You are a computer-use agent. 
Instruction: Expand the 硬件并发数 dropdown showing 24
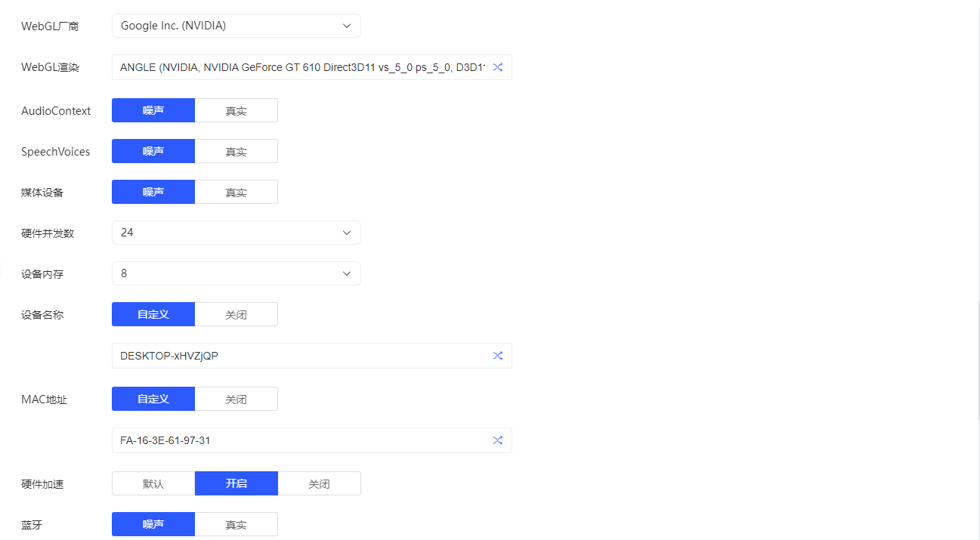click(236, 233)
